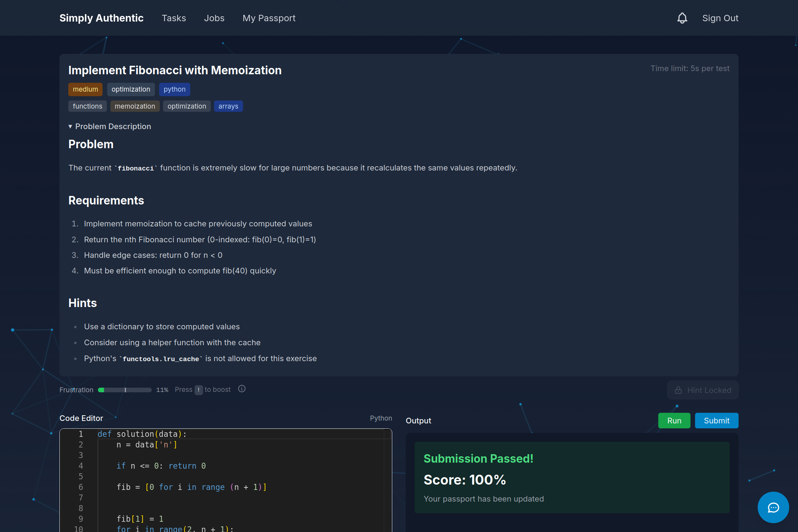Click the memoization topic tag

click(x=135, y=106)
